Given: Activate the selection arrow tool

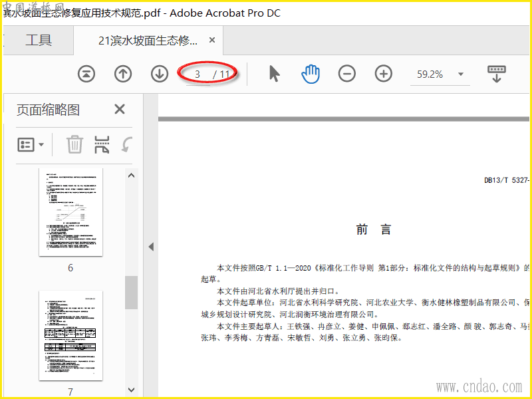Looking at the screenshot, I should point(274,74).
